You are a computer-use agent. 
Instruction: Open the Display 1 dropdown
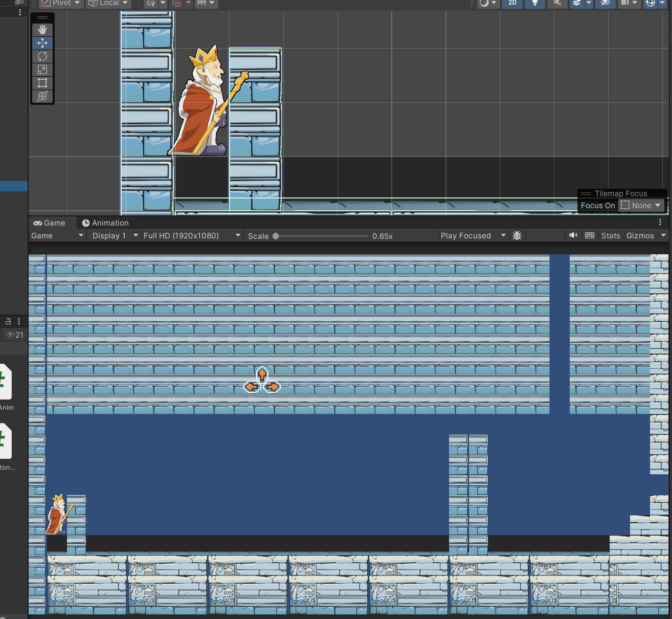click(115, 235)
